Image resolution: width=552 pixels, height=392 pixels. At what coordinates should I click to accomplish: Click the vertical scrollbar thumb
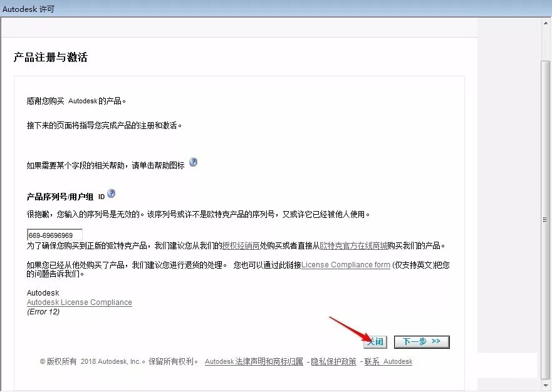point(545,220)
